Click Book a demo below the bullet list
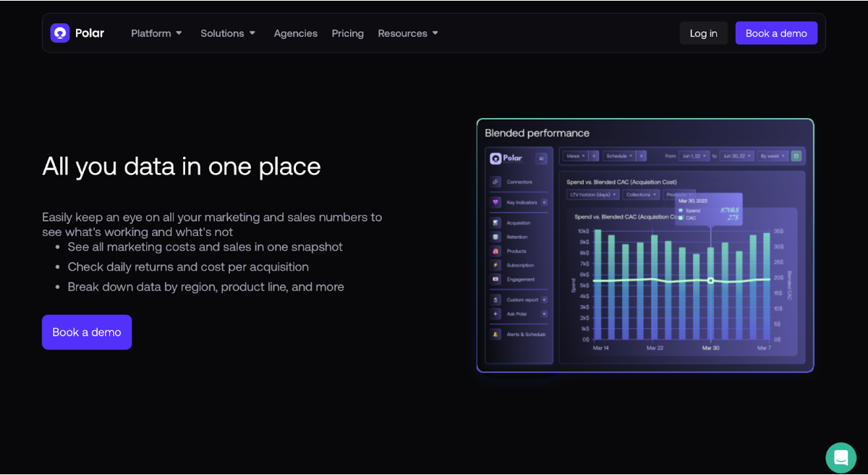Viewport: 868px width, 475px height. 87,332
